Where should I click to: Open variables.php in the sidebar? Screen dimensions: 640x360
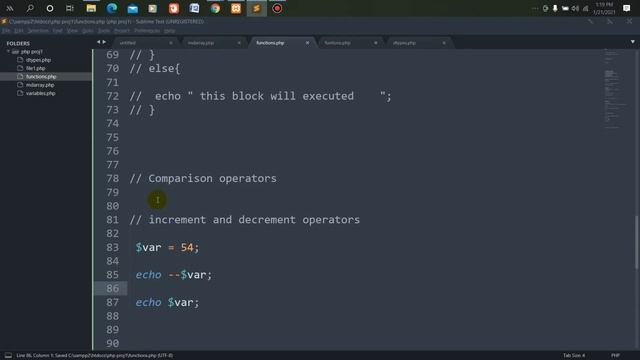tap(40, 93)
